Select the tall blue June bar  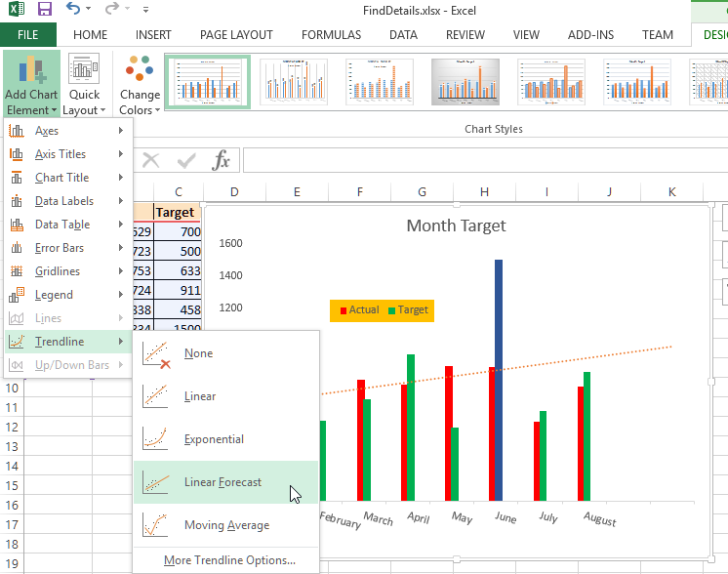499,380
